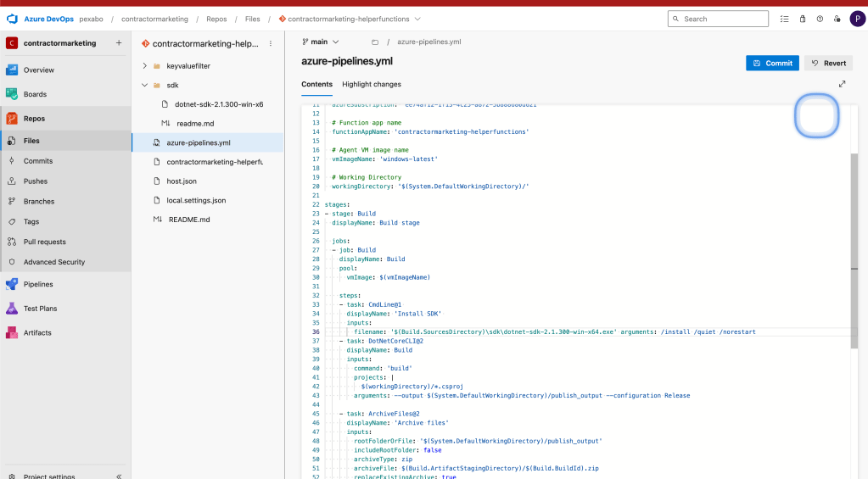Open Project settings gear icon
868x479 pixels.
coord(12,476)
